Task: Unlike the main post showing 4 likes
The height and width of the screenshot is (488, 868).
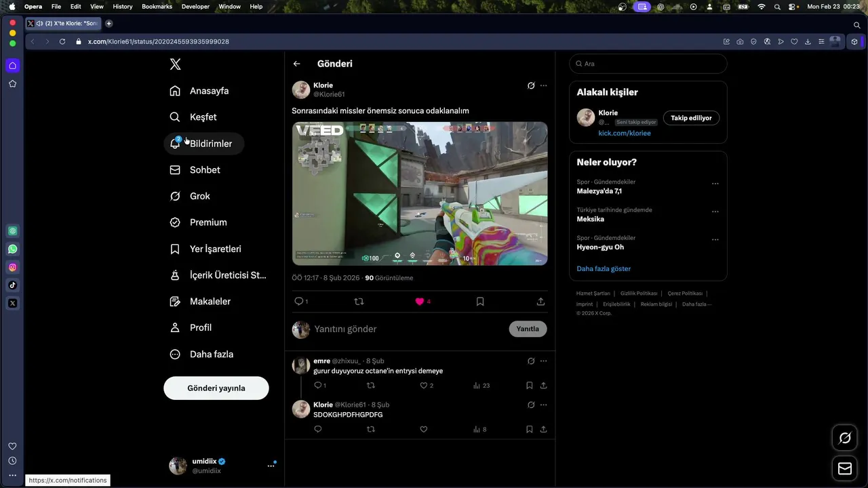Action: click(x=420, y=302)
